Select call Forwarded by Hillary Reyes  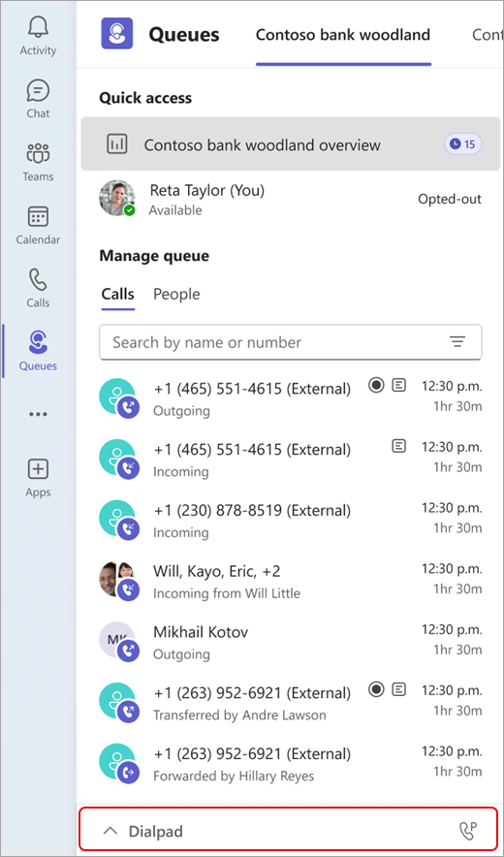click(290, 762)
